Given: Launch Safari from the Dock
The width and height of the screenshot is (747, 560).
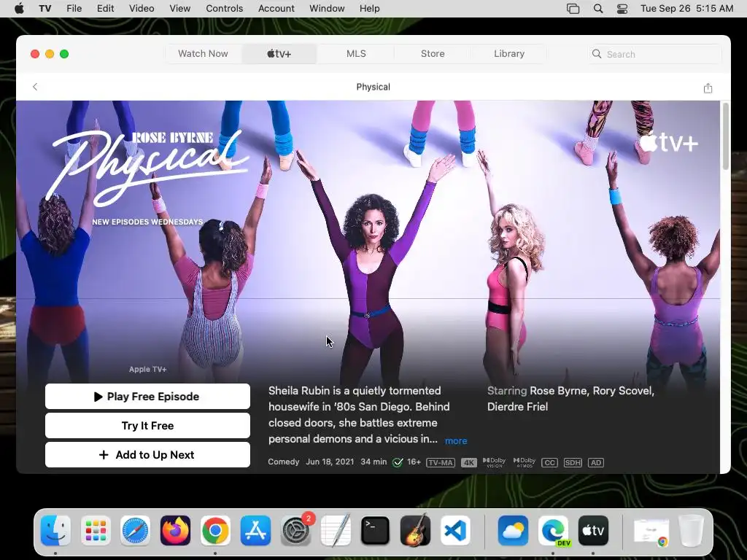Looking at the screenshot, I should point(135,530).
